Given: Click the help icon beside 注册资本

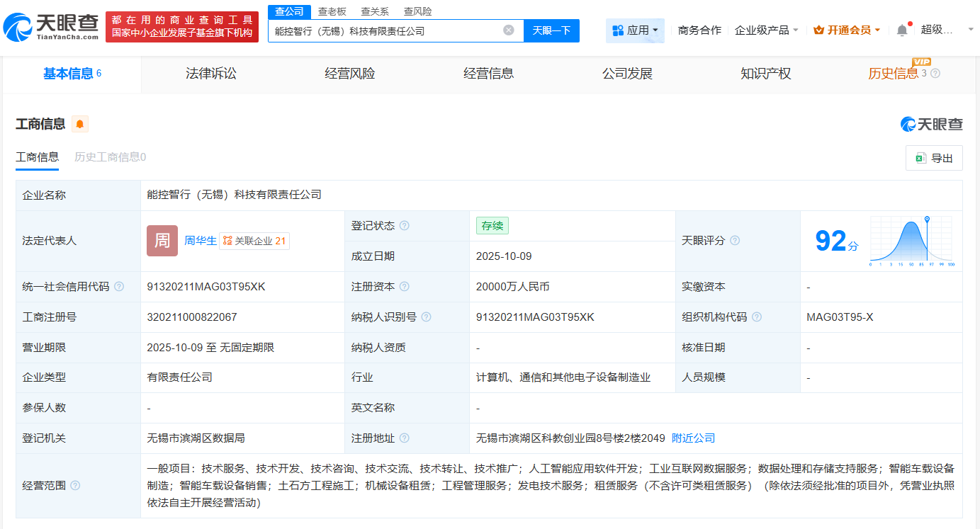Looking at the screenshot, I should 404,287.
